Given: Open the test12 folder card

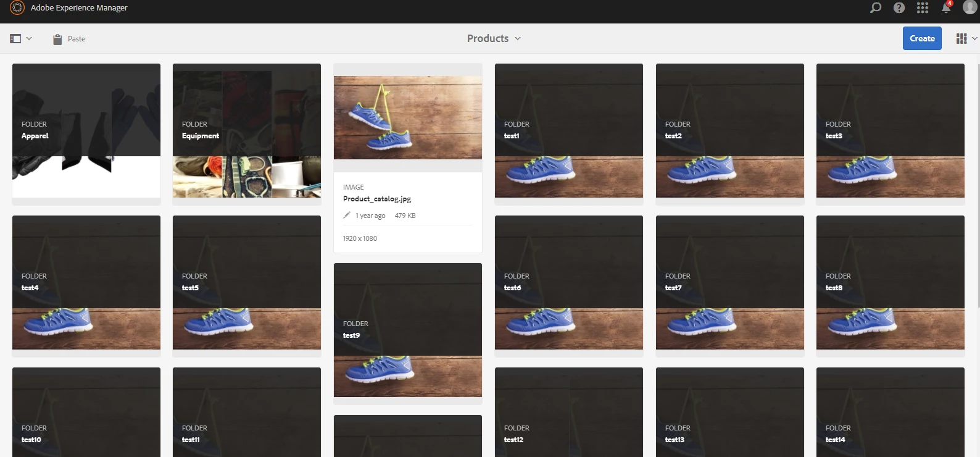Looking at the screenshot, I should [569, 413].
